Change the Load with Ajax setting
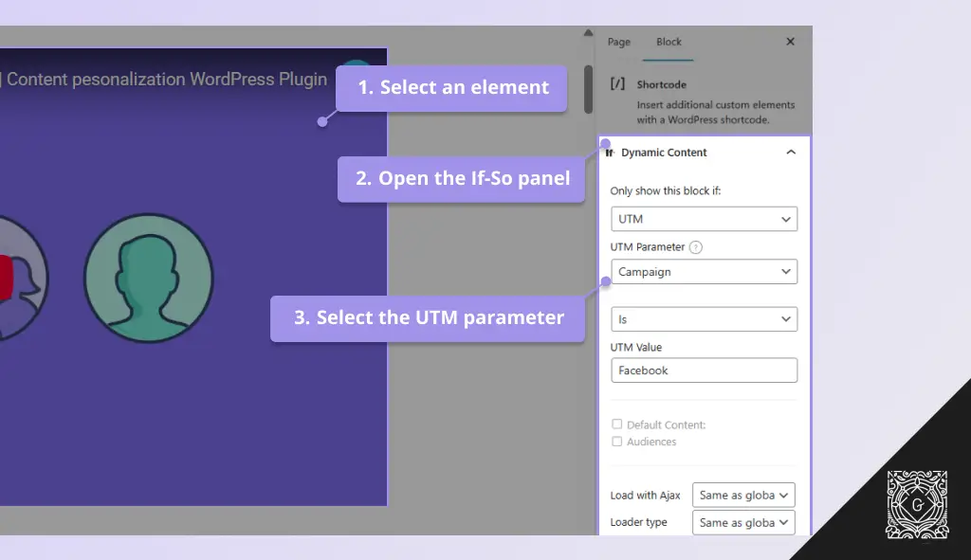Screen dimensions: 971x560 (743, 495)
